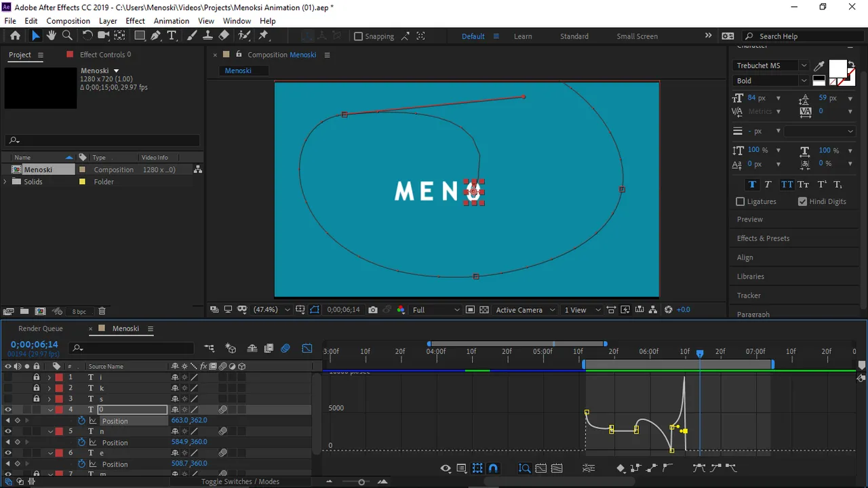Toggle the Snapping checkbox
This screenshot has height=488, width=868.
[x=359, y=37]
